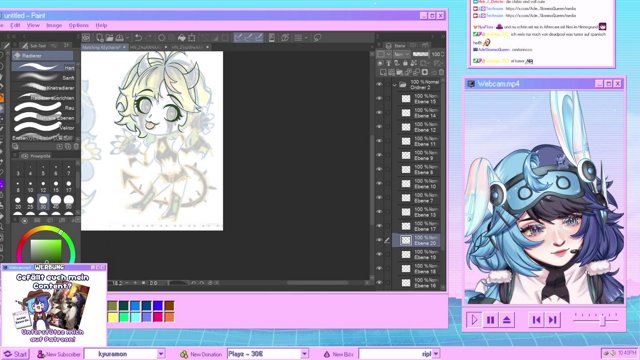Hide layer Ebene 14 with its eye icon
Viewport: 640px width, 360px height.
379,113
